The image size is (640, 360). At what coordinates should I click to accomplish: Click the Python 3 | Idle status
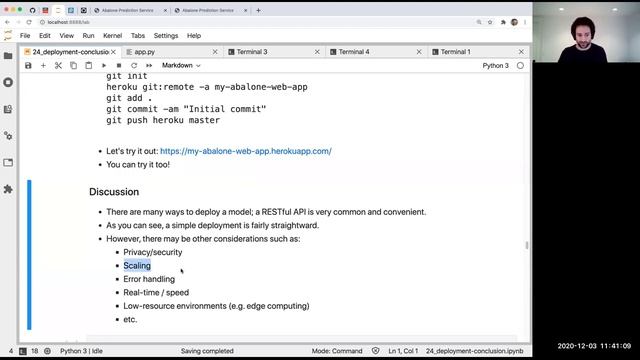(x=81, y=351)
